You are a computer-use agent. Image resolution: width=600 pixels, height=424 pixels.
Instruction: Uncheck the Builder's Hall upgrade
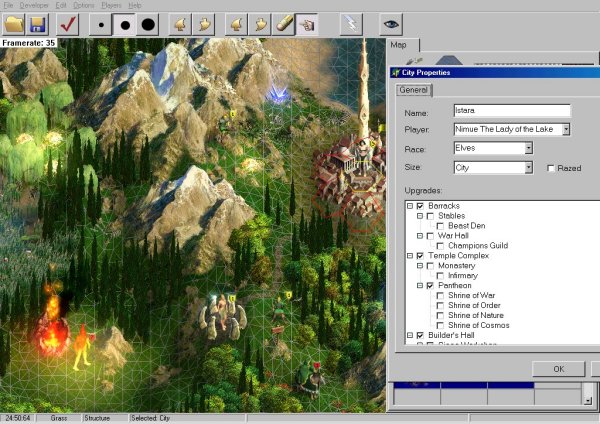coord(420,336)
